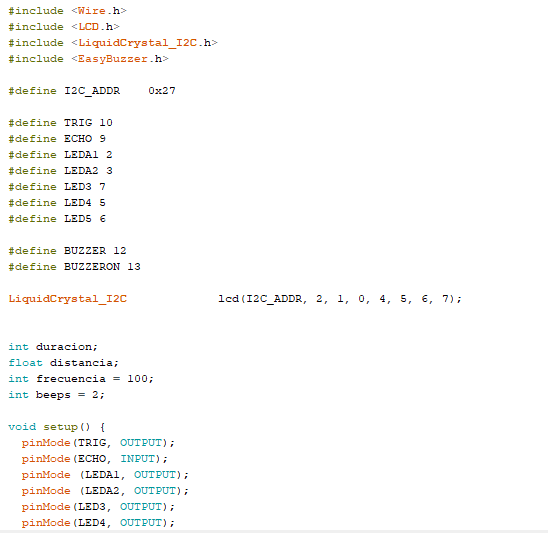The height and width of the screenshot is (533, 548).
Task: Click the '#define LEDA1 2' line
Action: click(x=60, y=155)
